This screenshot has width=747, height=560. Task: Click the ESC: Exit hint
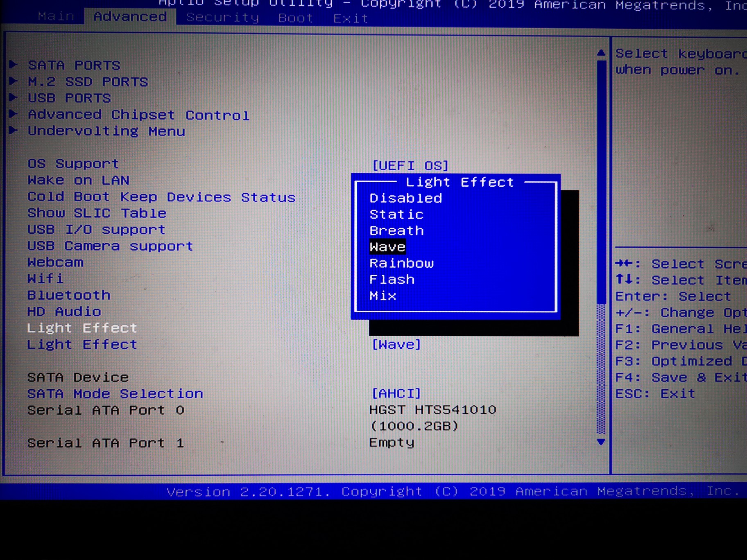coord(655,394)
